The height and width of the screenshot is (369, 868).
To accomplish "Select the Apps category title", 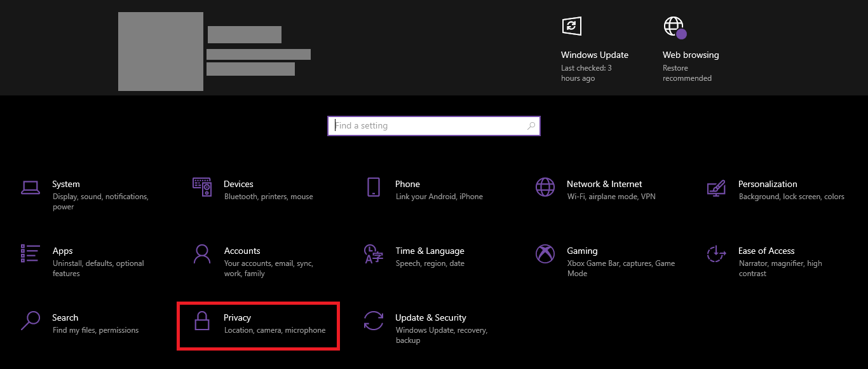I will (62, 251).
